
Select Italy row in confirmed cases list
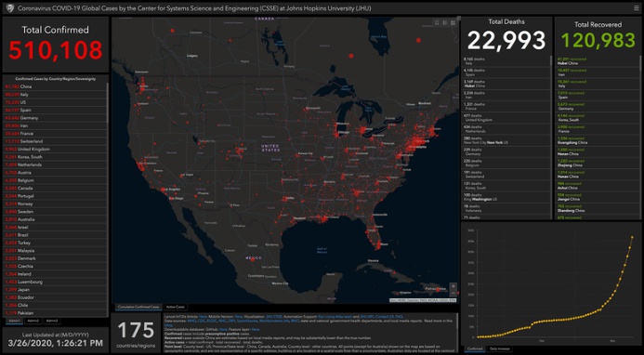[x=55, y=95]
